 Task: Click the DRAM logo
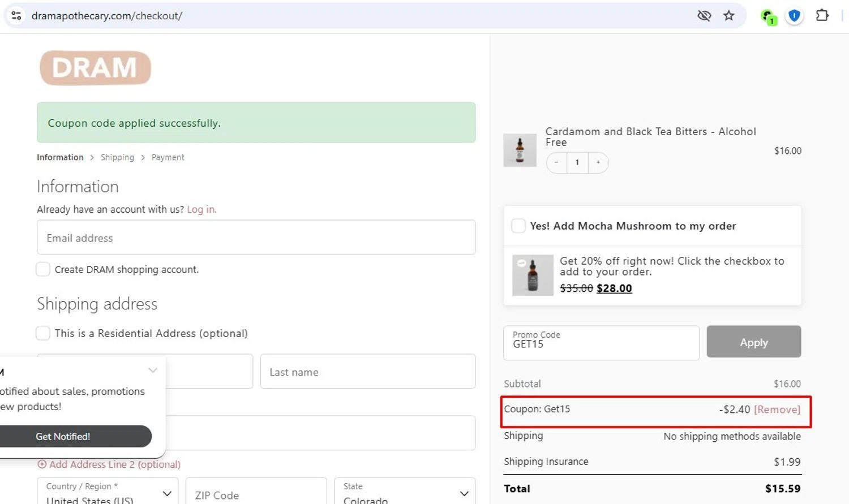[x=95, y=68]
